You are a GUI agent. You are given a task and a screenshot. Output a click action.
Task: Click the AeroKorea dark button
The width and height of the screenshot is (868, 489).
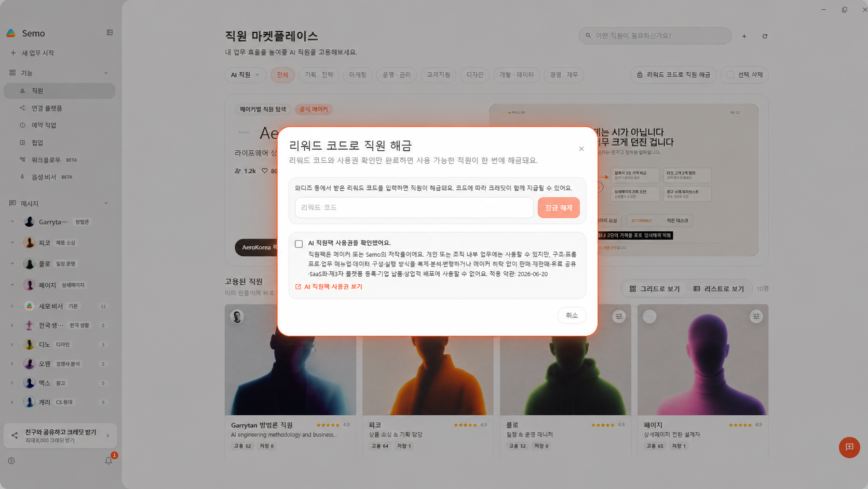(x=256, y=247)
